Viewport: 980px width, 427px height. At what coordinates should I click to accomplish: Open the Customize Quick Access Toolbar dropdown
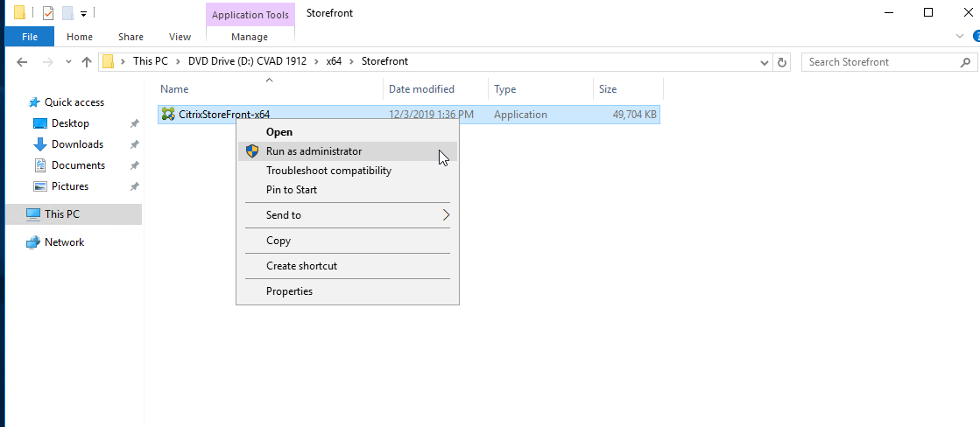[83, 13]
